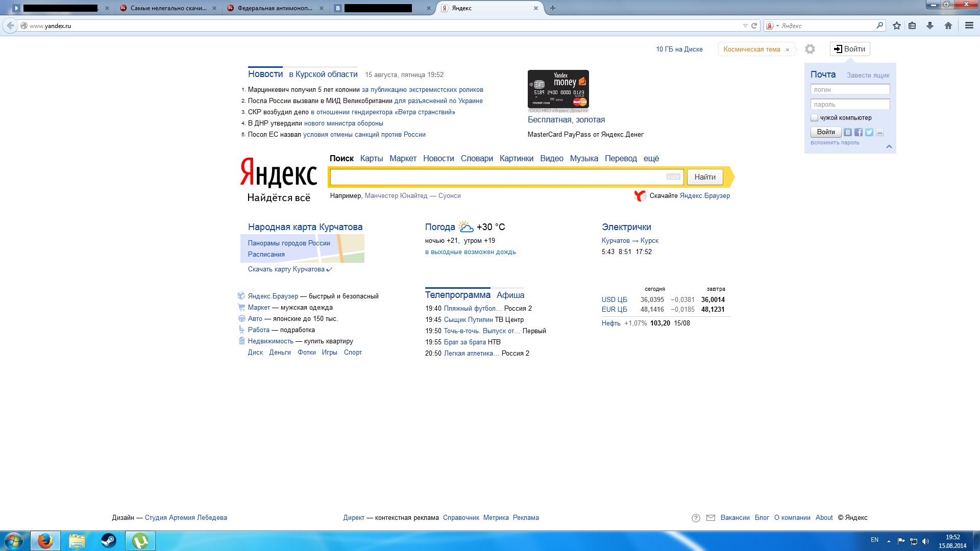Open the downloads arrow icon
980x551 pixels.
click(x=930, y=26)
